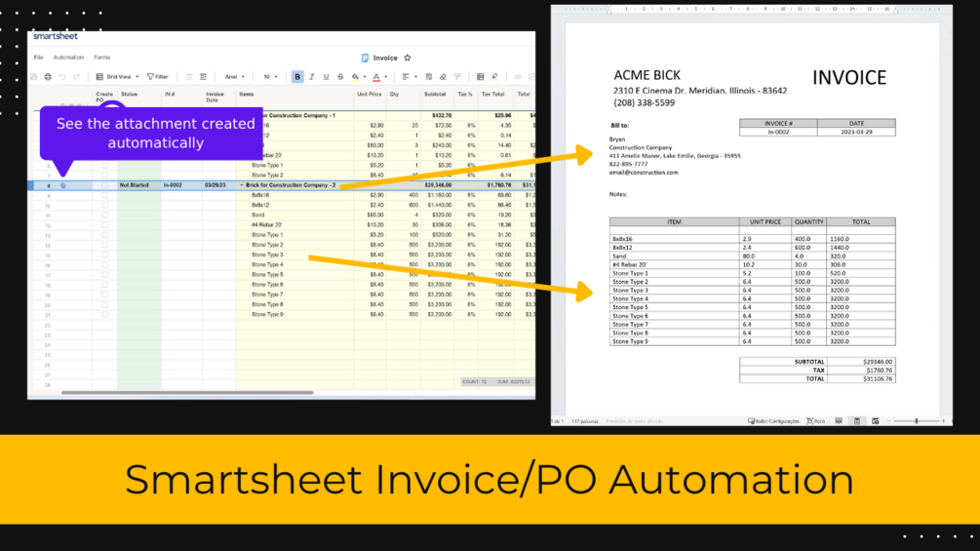Viewport: 980px width, 551px height.
Task: Click the attachment paperclip on row 8
Action: click(x=63, y=185)
